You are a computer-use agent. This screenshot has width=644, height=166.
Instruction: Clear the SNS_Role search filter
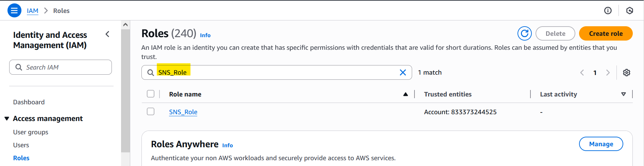click(403, 72)
